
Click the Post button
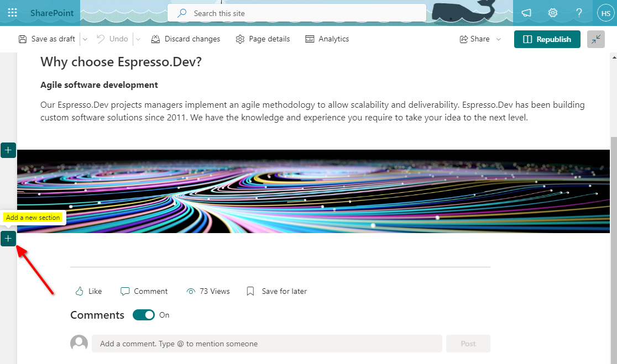tap(468, 344)
